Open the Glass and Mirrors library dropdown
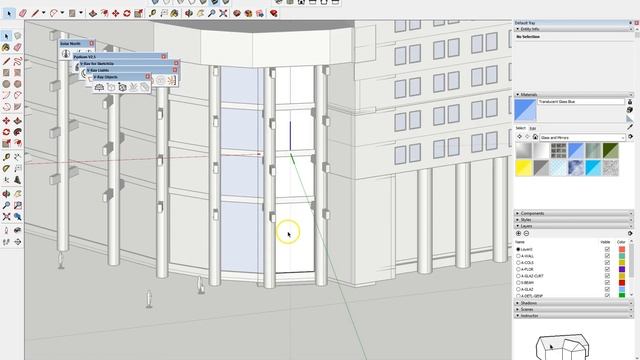Image resolution: width=640 pixels, height=360 pixels. [x=582, y=138]
